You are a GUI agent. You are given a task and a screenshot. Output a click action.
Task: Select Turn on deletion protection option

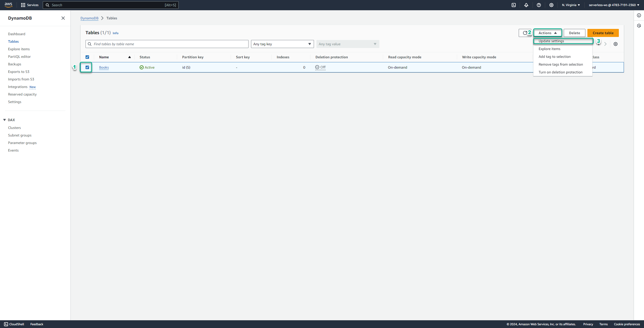561,72
